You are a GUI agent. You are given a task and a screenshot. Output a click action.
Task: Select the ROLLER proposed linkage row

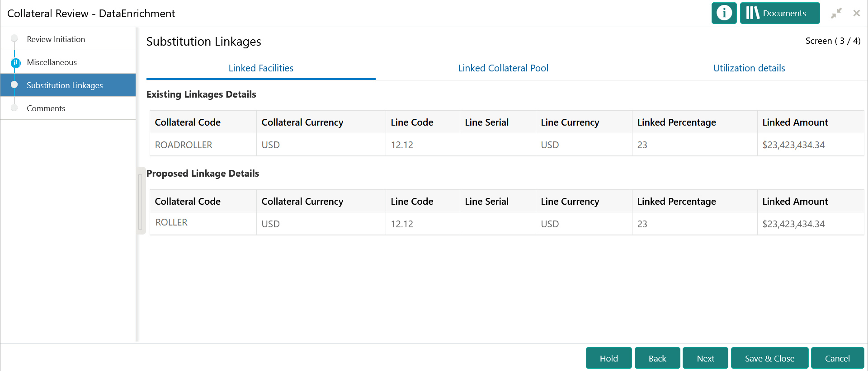point(171,223)
